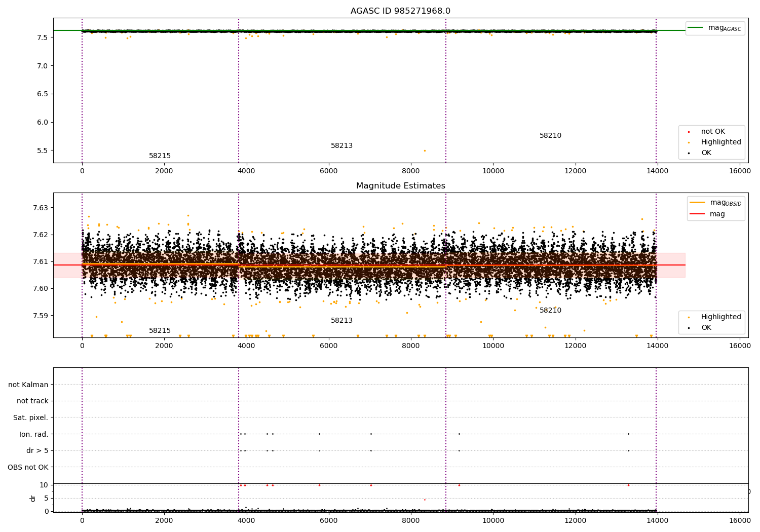Image resolution: width=760 pixels, height=532 pixels.
Task: Select the orange mag OBSID legend entry
Action: 715,203
